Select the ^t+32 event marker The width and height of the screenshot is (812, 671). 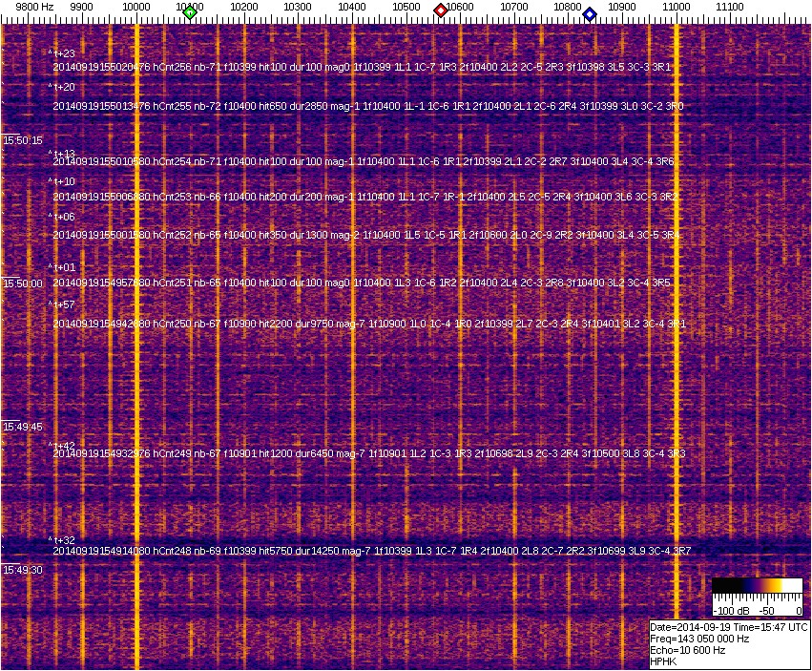tap(63, 540)
